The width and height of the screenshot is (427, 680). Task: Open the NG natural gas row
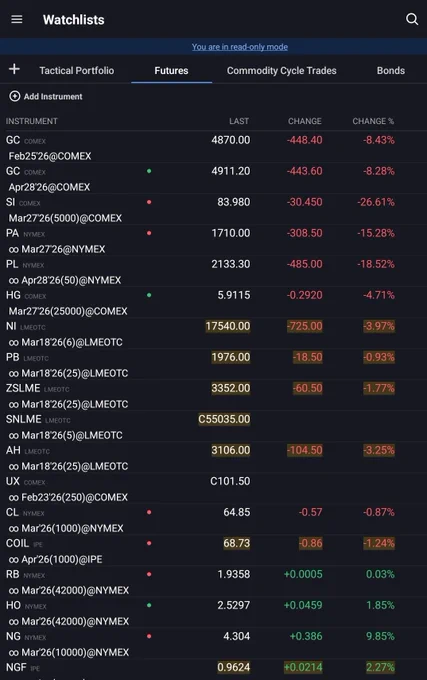point(213,644)
